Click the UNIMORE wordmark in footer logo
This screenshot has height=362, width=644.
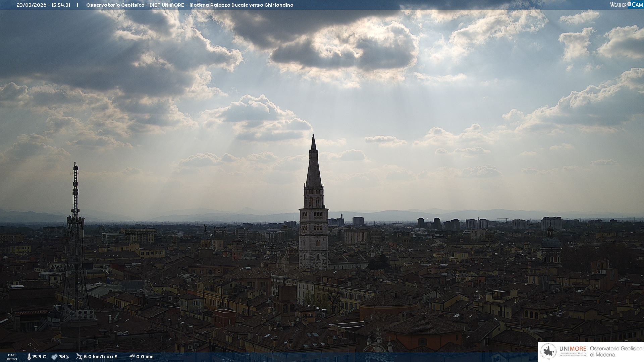pyautogui.click(x=573, y=349)
